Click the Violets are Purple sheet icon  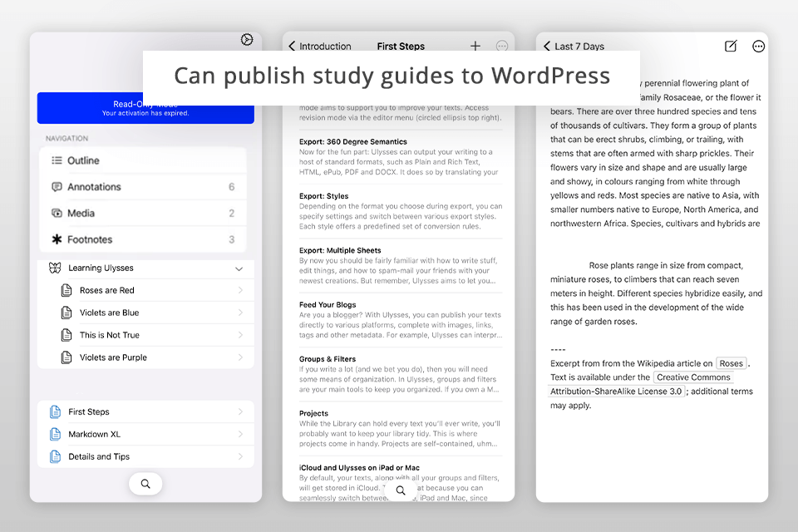(x=66, y=357)
